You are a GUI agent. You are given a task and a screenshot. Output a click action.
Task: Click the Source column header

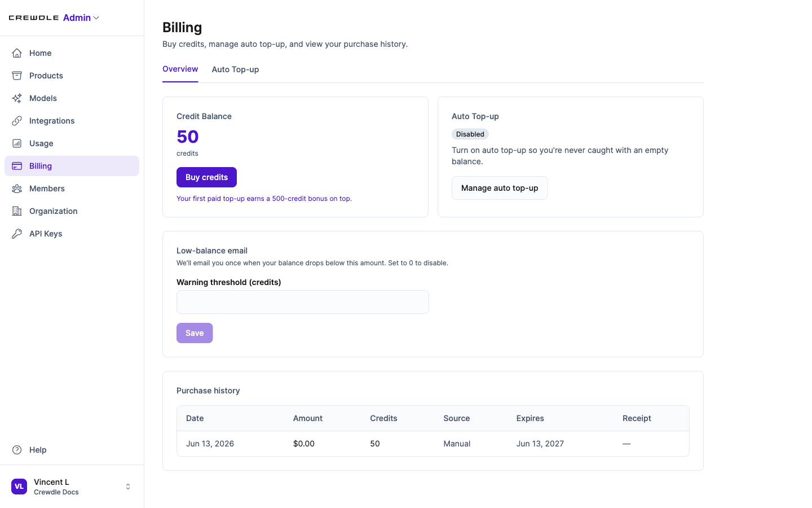[x=457, y=418]
